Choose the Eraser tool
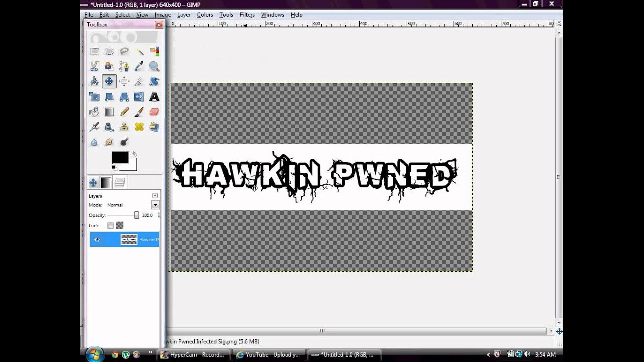 point(154,112)
